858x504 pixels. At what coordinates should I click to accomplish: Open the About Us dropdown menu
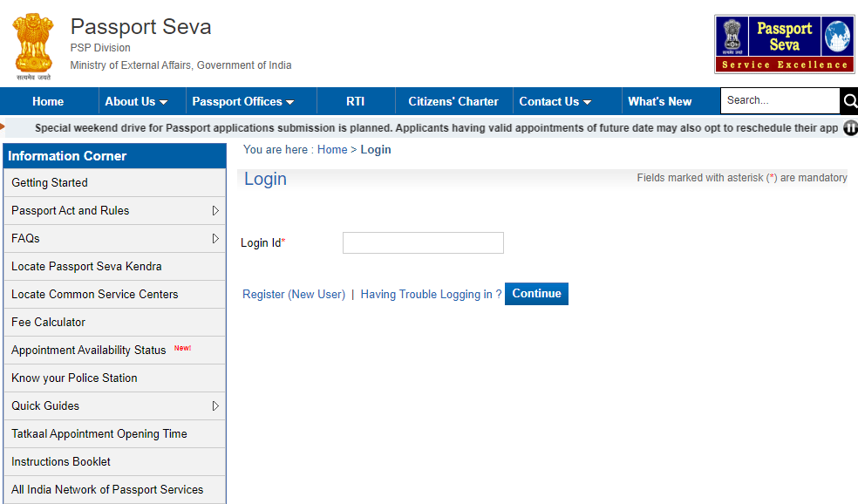click(136, 101)
